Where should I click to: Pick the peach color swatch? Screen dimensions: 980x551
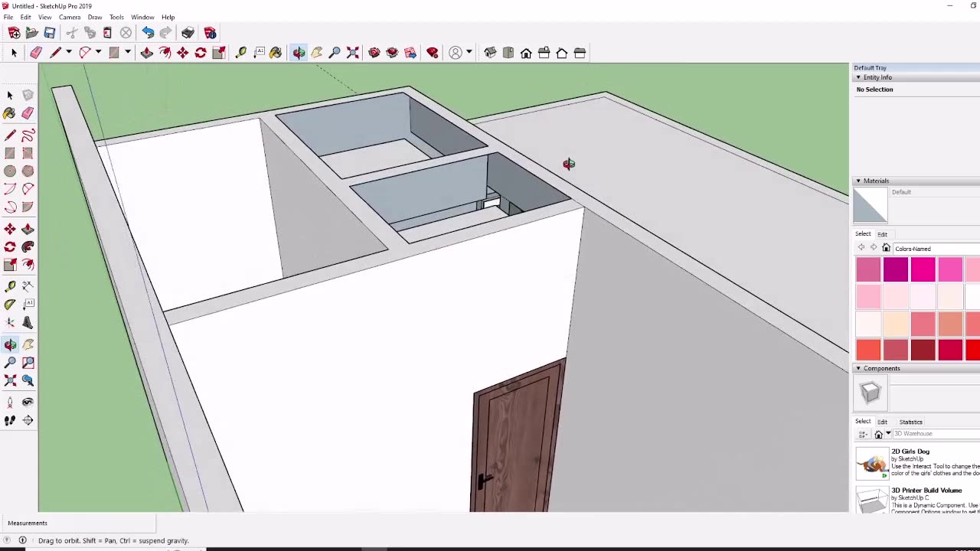pos(896,323)
